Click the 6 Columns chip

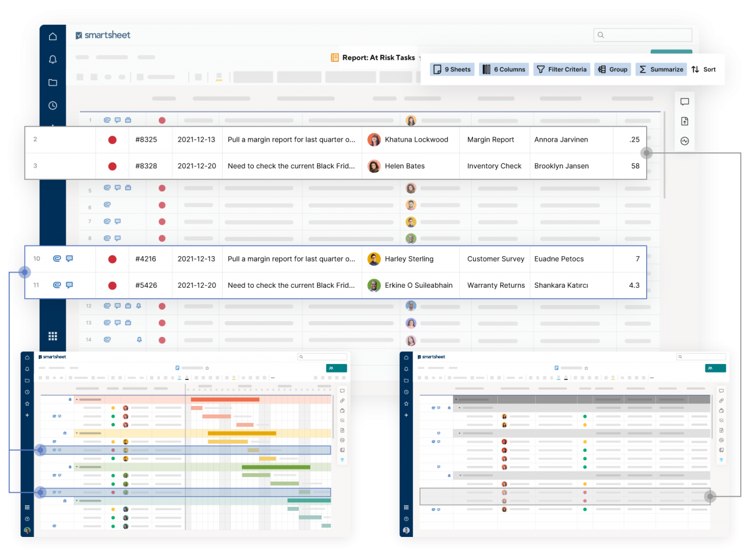point(504,69)
